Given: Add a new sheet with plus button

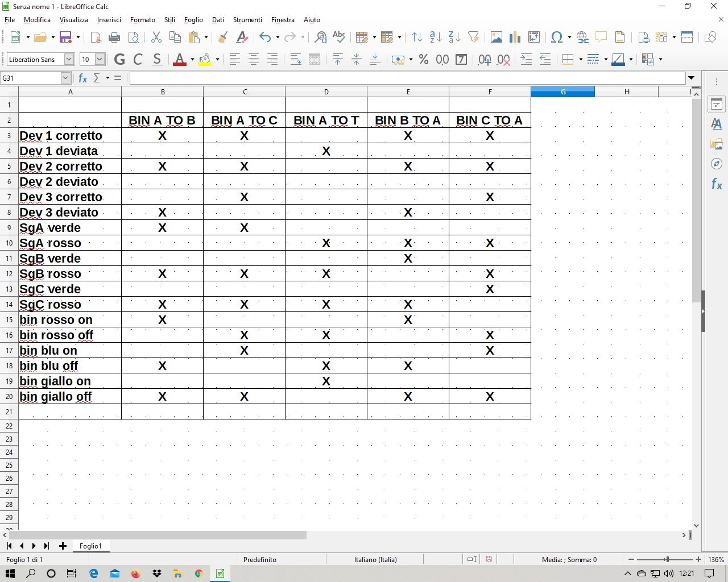Looking at the screenshot, I should 63,546.
